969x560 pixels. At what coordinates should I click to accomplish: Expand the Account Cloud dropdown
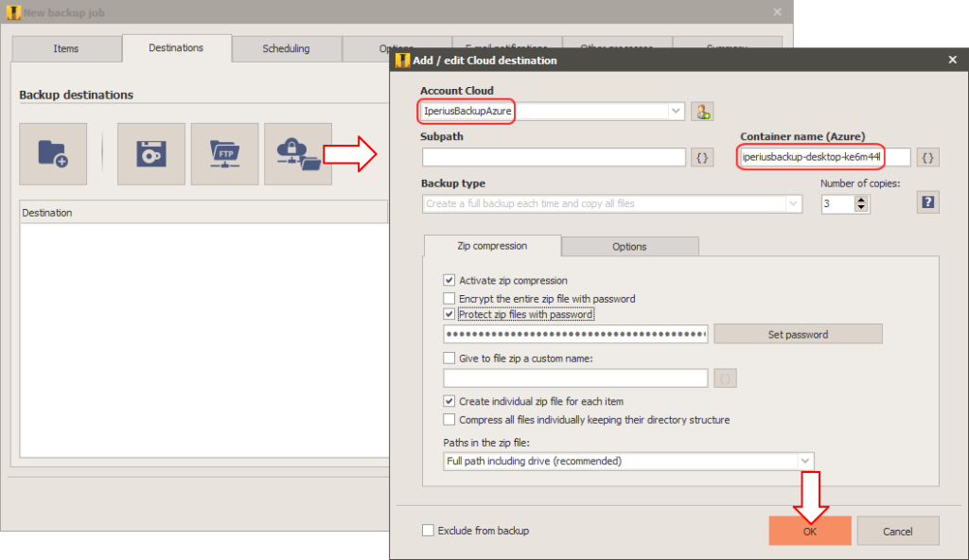tap(676, 112)
